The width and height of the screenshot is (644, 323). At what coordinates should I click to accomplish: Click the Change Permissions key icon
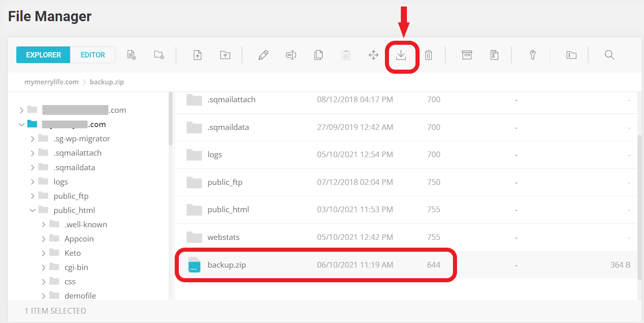point(533,55)
